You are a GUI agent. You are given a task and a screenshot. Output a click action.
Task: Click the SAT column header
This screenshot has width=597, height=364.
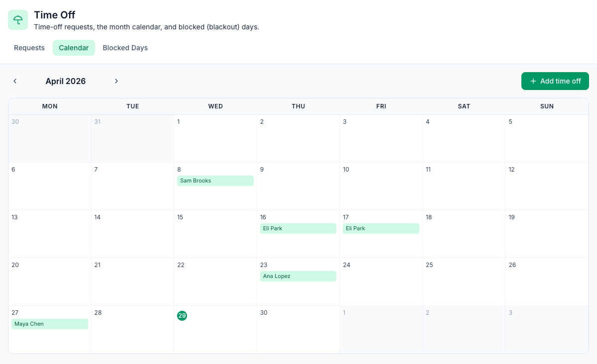(464, 106)
